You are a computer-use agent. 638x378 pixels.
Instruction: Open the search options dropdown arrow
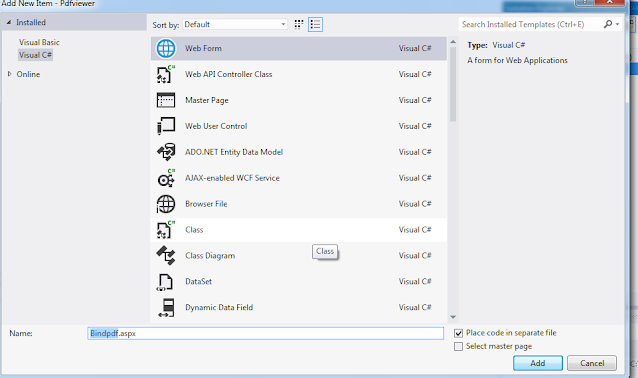point(618,24)
